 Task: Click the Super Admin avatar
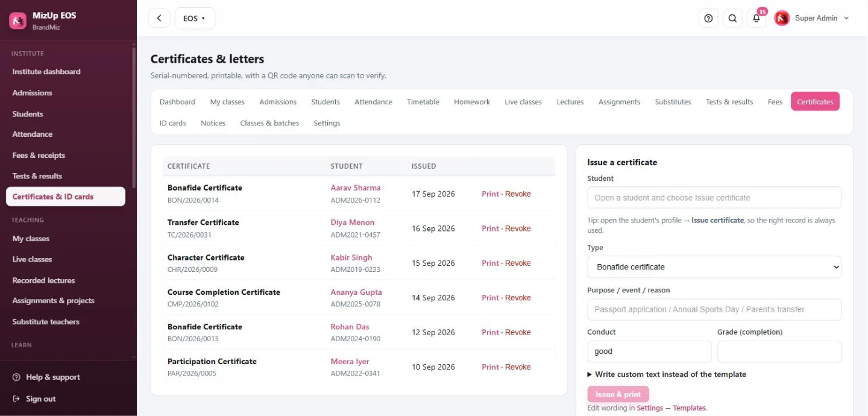782,18
